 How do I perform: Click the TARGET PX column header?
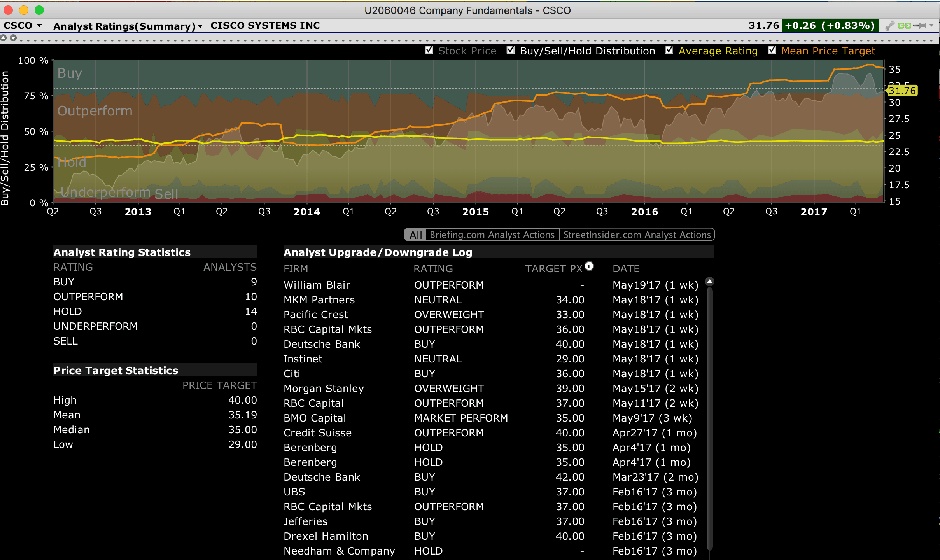(554, 269)
